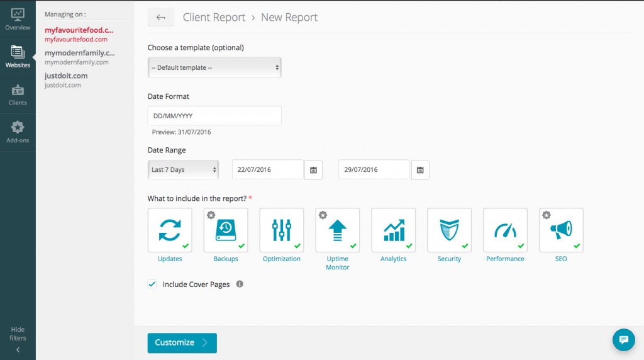The height and width of the screenshot is (360, 644).
Task: Select the Optimization sliders icon
Action: tap(282, 230)
